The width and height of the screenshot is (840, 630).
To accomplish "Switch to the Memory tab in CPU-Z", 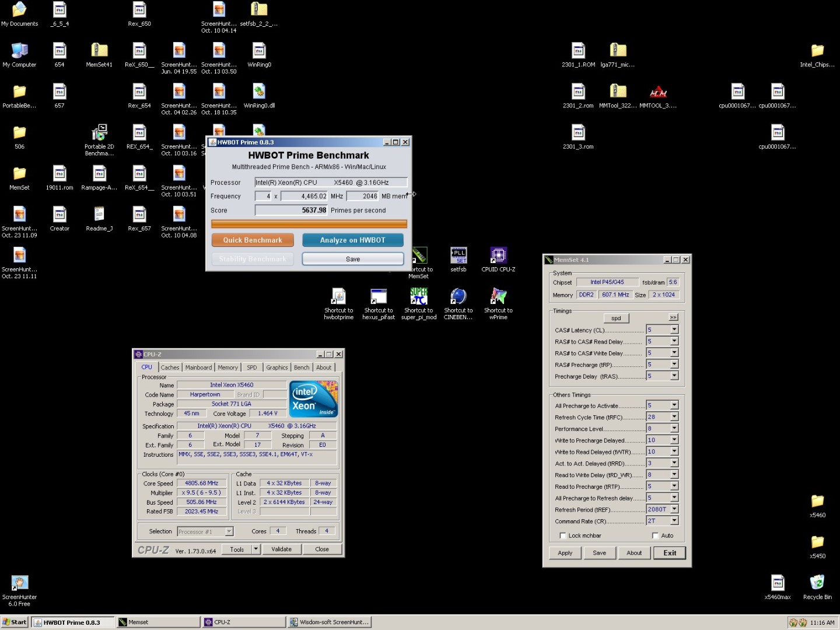I will click(x=228, y=367).
